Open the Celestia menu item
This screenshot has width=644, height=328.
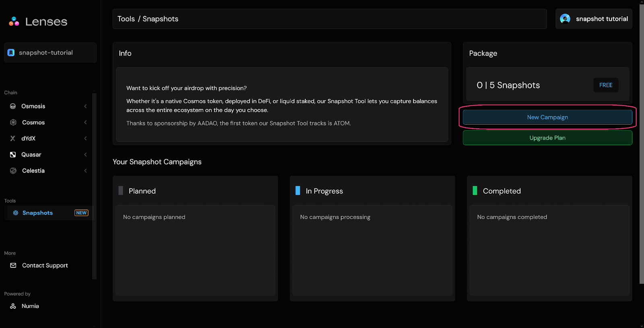tap(48, 171)
